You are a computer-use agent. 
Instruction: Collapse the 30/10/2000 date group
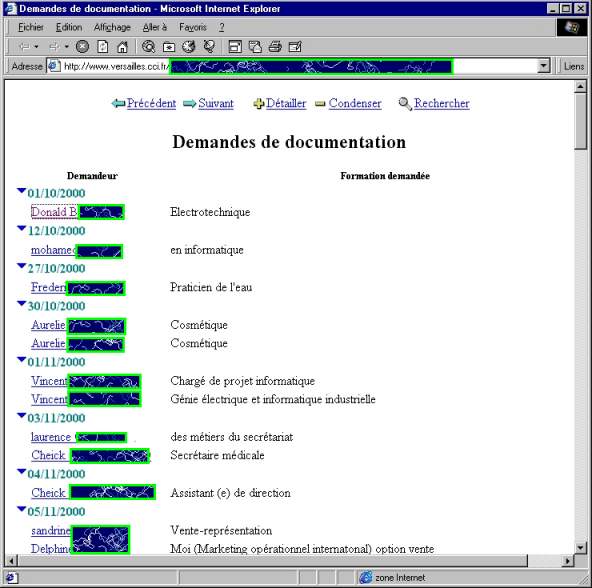point(22,304)
